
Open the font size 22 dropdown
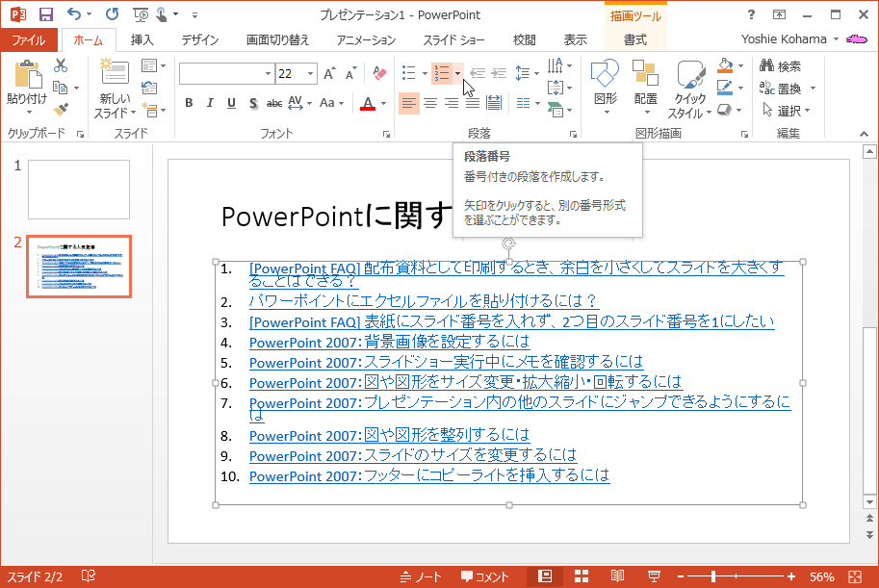click(310, 74)
